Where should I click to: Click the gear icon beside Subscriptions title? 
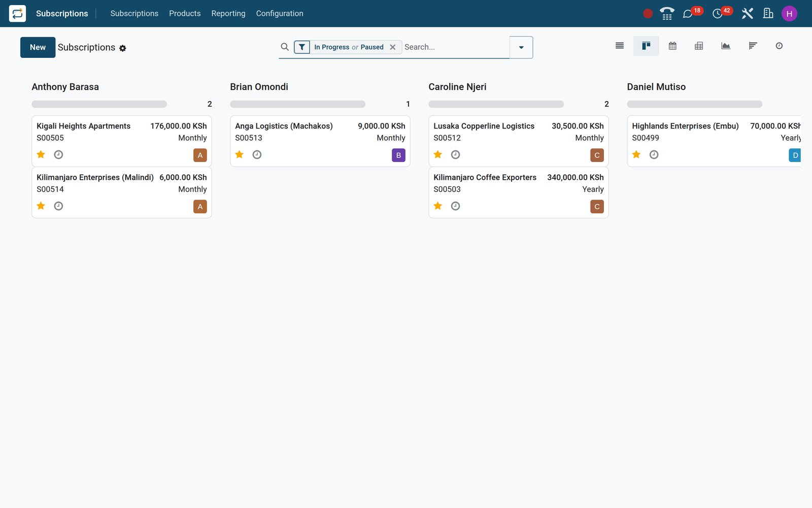point(123,48)
